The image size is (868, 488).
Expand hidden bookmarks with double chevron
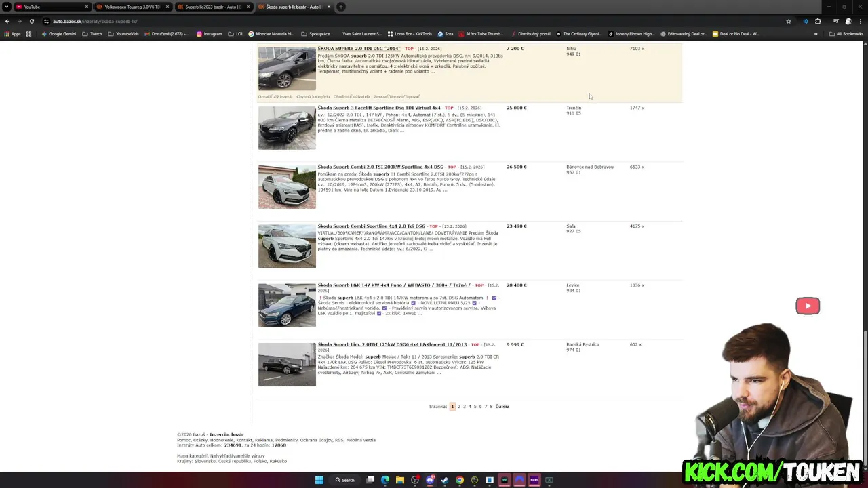point(816,33)
